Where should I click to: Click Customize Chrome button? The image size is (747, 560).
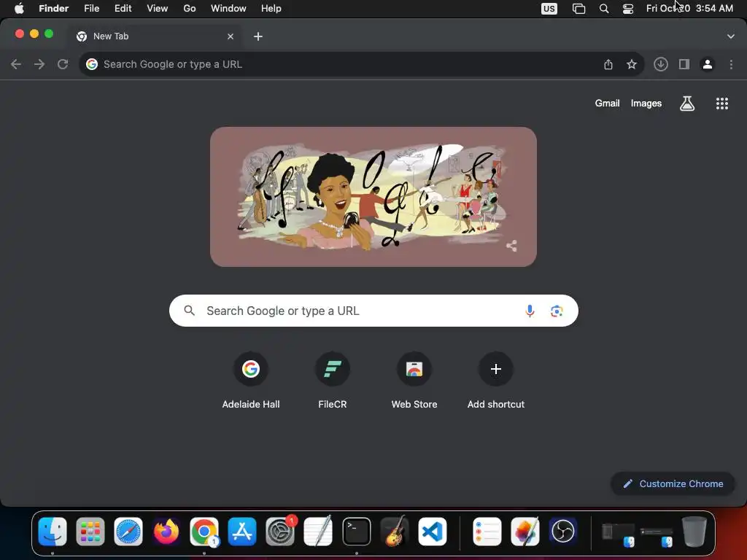pos(673,484)
